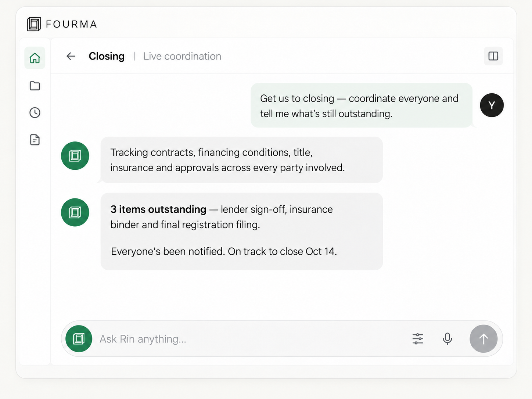Open the document icon in the sidebar

coord(35,140)
